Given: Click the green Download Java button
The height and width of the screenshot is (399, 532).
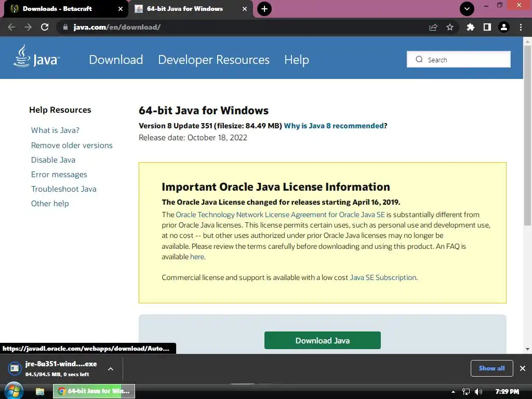Looking at the screenshot, I should 322,340.
